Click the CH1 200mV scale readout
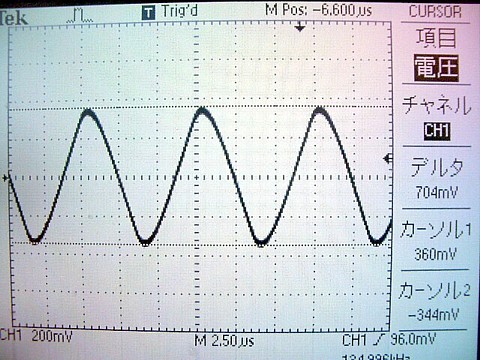 coord(36,336)
